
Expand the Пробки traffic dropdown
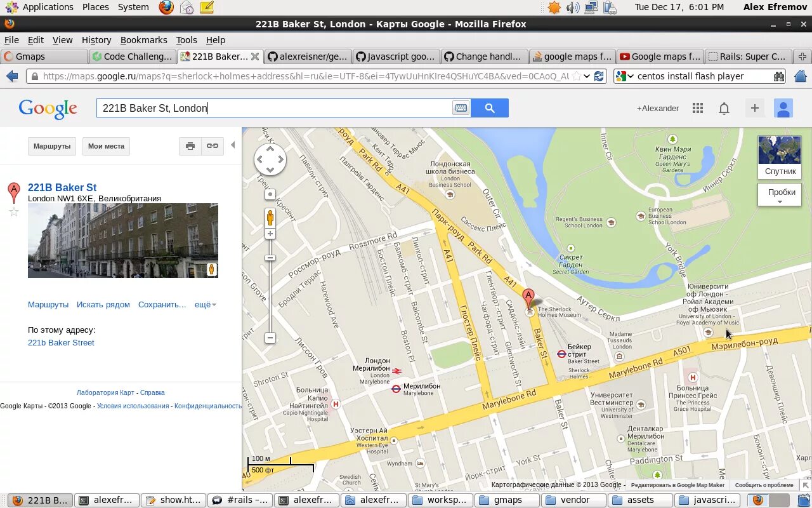(x=780, y=195)
